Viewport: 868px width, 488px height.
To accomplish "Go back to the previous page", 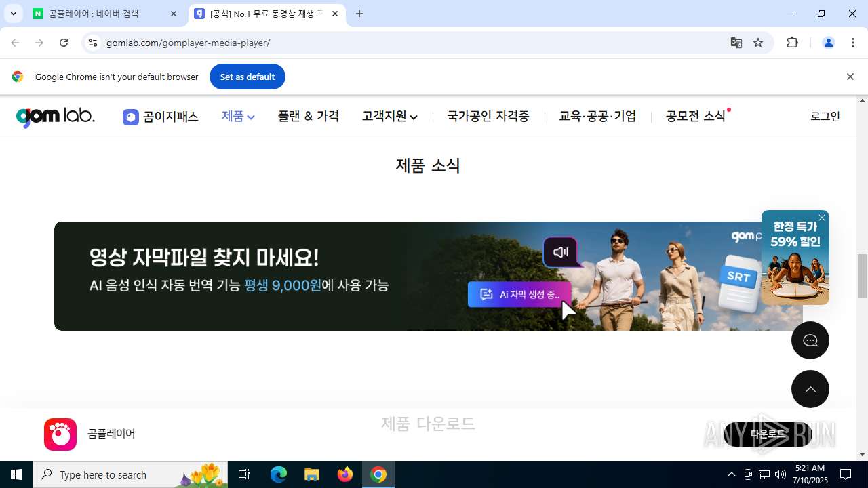I will click(15, 43).
